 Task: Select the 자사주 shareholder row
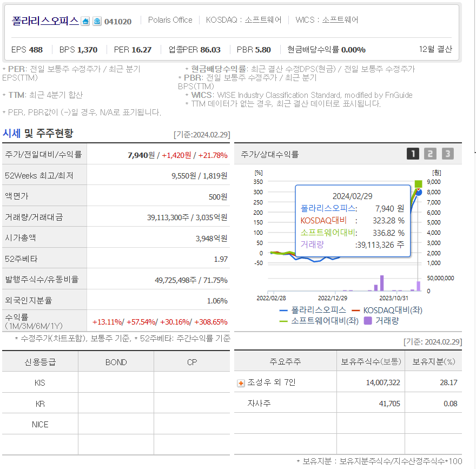tap(348, 404)
